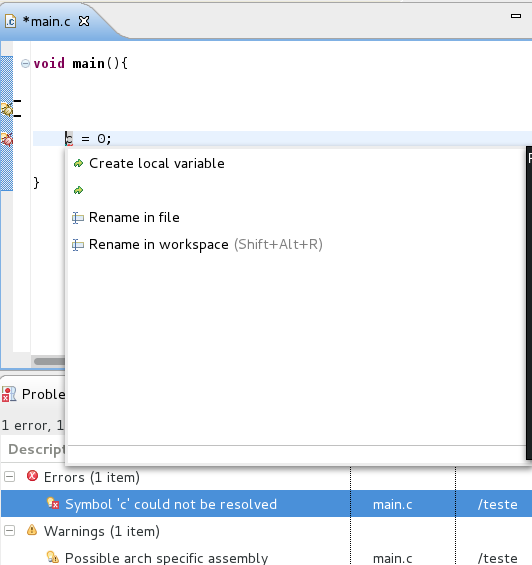Choose Rename in file
The width and height of the screenshot is (532, 565).
(x=134, y=217)
